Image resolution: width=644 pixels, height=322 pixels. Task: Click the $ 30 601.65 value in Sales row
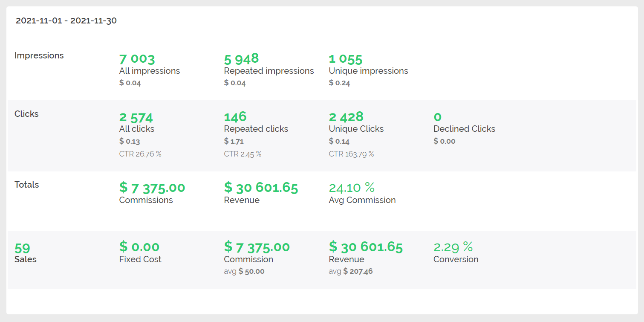click(x=366, y=247)
